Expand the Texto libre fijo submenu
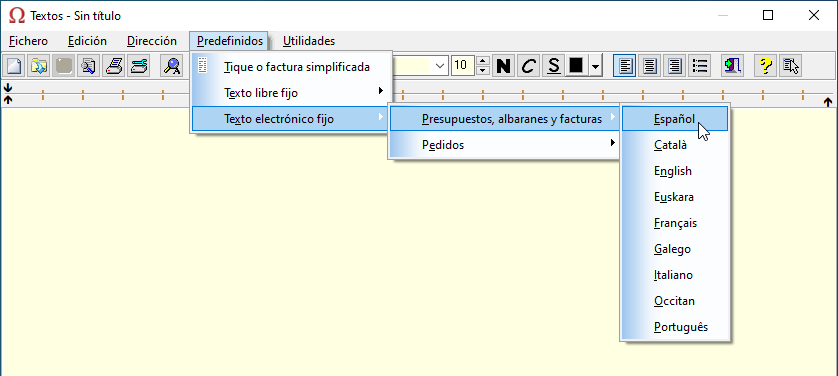The height and width of the screenshot is (376, 838). [292, 93]
